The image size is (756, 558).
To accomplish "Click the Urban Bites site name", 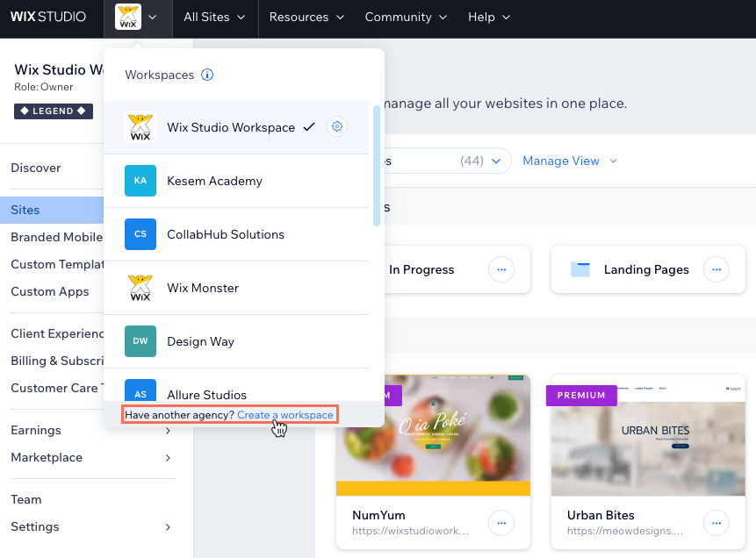I will (601, 515).
